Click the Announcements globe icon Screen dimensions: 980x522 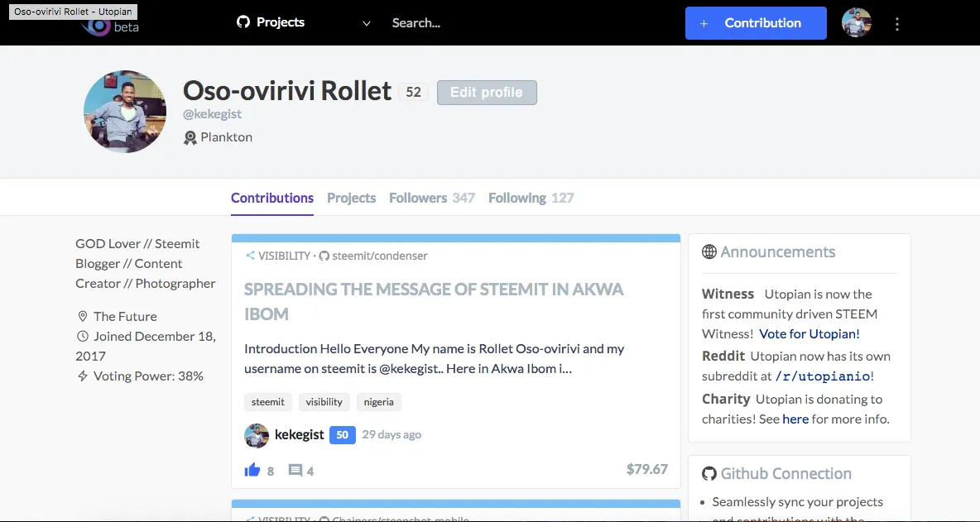coord(709,251)
